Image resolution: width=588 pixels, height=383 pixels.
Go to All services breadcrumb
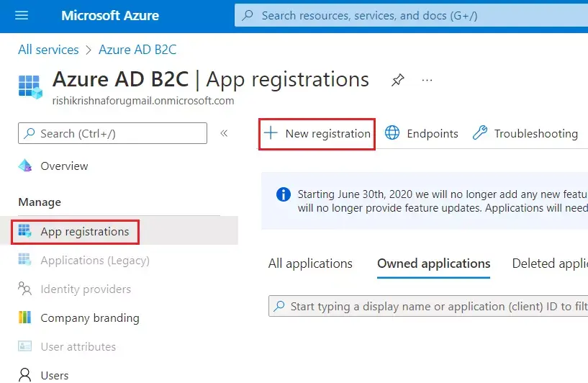click(x=48, y=50)
